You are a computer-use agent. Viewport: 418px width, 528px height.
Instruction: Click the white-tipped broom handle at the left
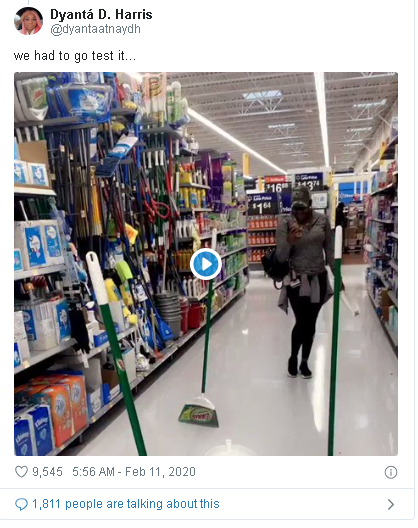[115, 354]
